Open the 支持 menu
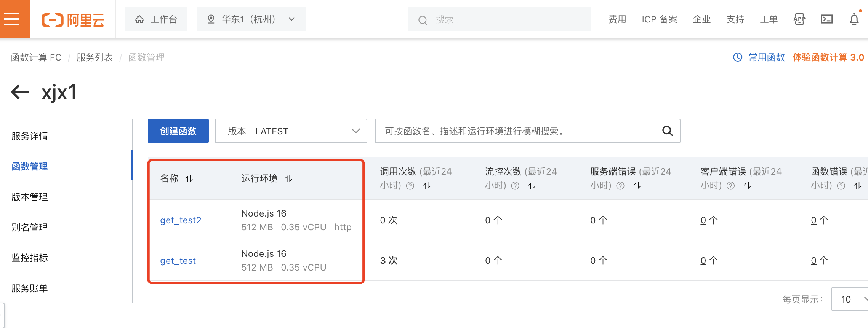868x328 pixels. point(735,19)
